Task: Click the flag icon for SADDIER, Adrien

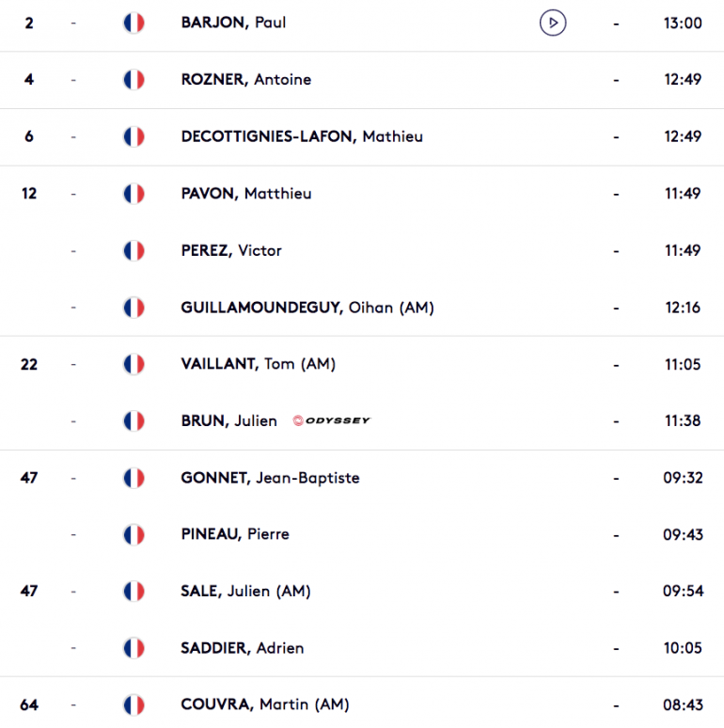Action: pyautogui.click(x=134, y=648)
